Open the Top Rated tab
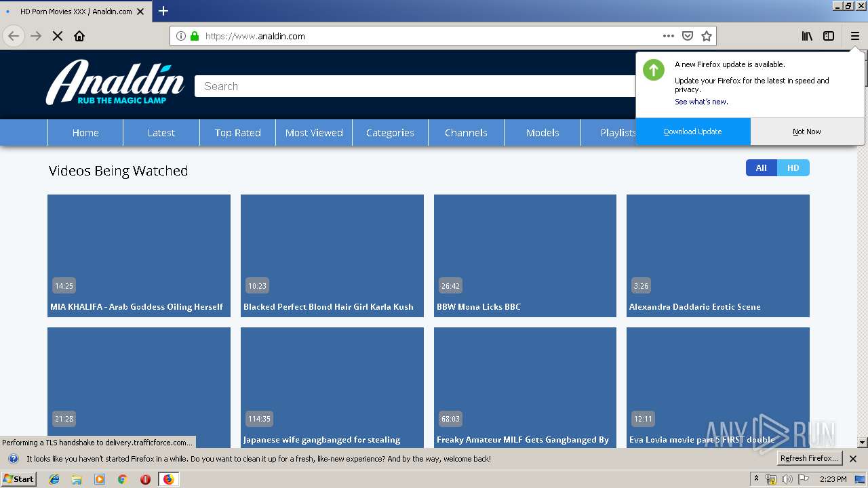This screenshot has height=488, width=868. pyautogui.click(x=238, y=133)
